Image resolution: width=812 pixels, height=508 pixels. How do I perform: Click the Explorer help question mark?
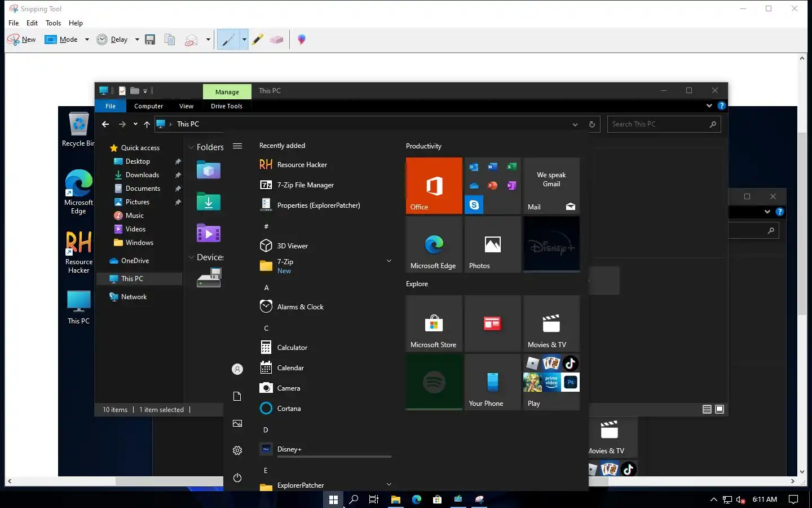click(721, 106)
